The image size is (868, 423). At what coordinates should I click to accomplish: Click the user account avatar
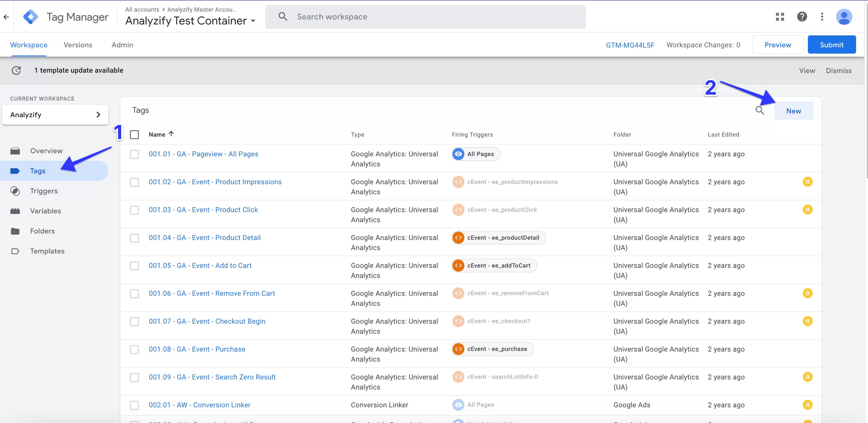point(844,17)
